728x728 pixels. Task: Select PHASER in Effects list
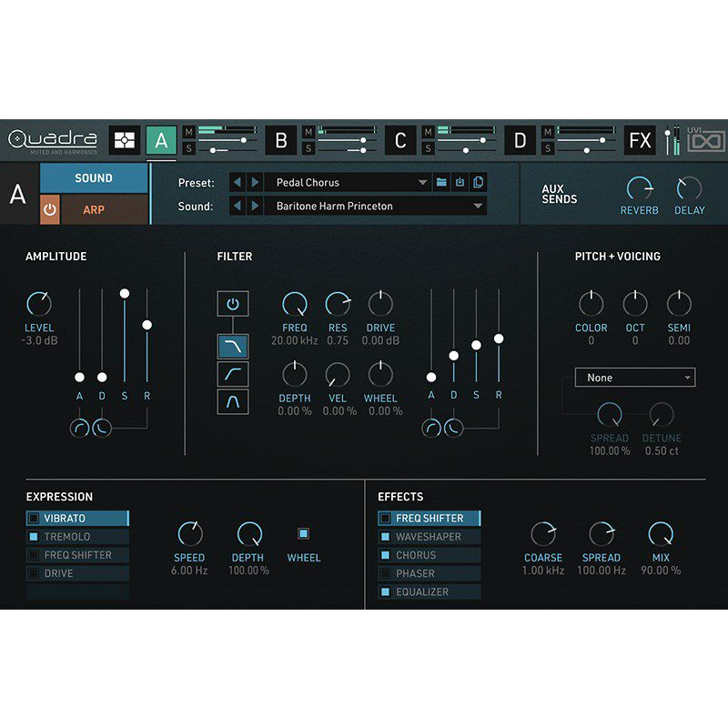pyautogui.click(x=430, y=573)
